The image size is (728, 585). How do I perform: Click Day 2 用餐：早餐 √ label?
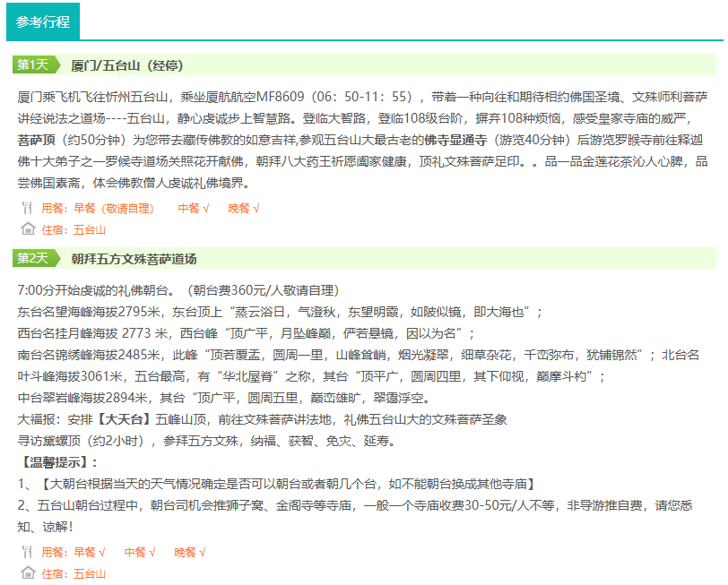73,552
